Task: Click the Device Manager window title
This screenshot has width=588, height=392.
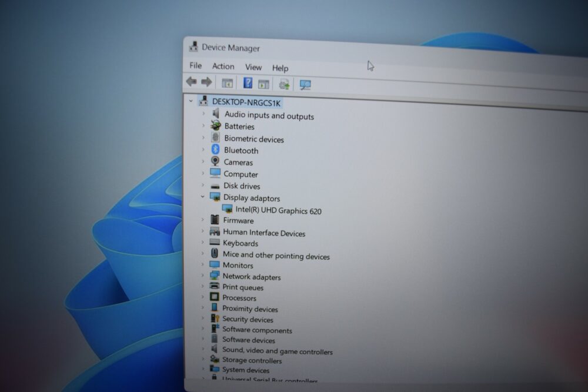Action: point(230,48)
